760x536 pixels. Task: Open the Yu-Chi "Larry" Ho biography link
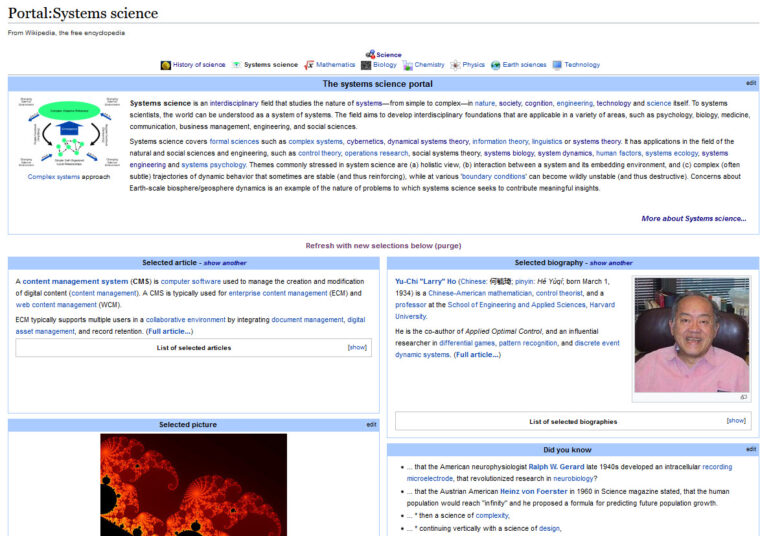click(426, 282)
